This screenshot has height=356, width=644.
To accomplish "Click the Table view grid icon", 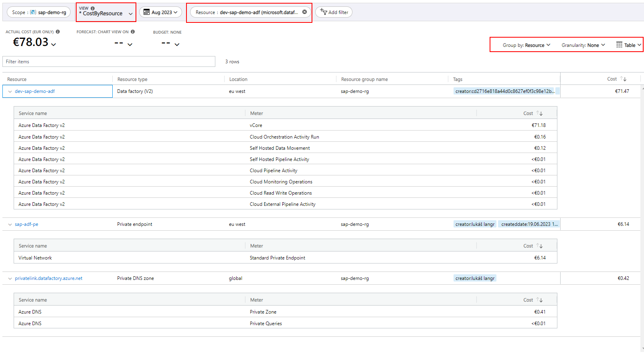I will point(620,45).
